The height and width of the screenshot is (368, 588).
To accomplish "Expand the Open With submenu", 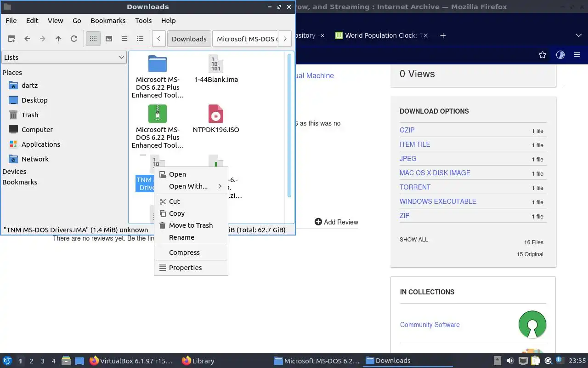I will click(x=191, y=186).
